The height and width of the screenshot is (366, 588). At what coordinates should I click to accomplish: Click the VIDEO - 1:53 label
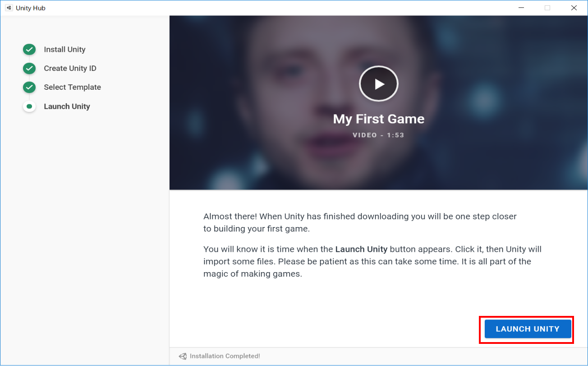[x=378, y=135]
